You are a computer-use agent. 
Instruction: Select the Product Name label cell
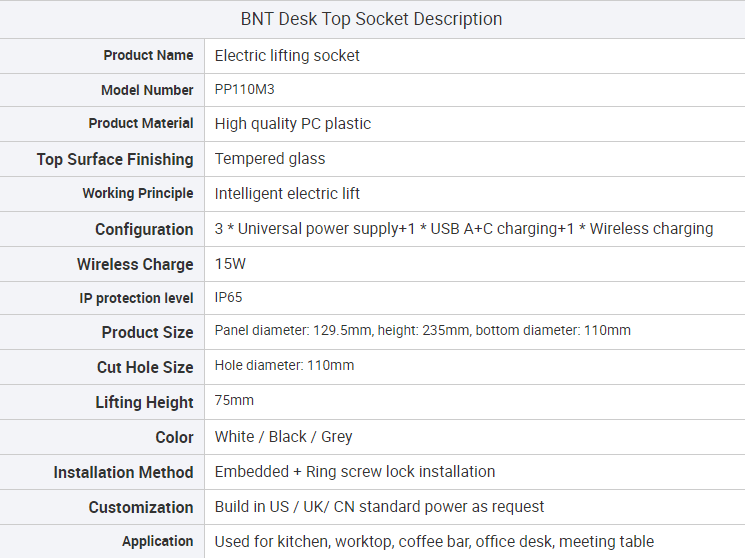[102, 56]
